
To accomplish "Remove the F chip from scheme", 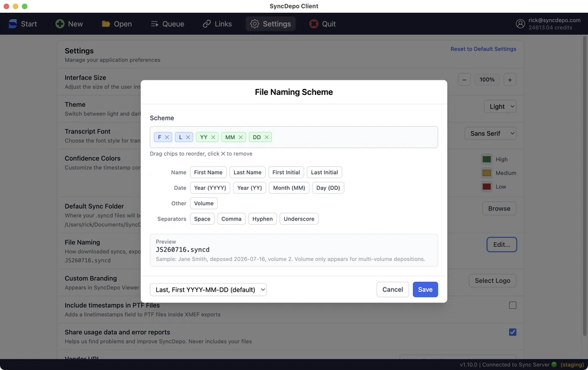I will [167, 137].
